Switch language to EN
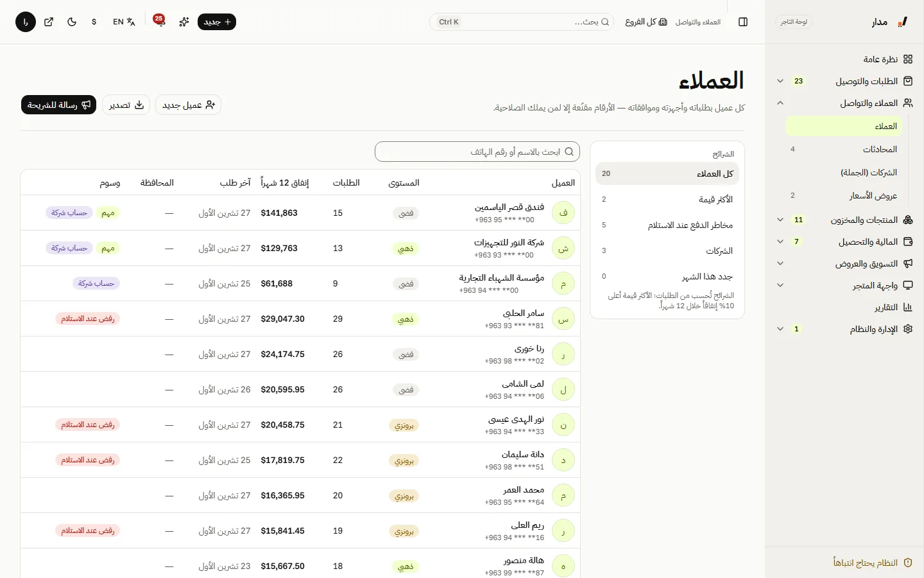The image size is (924, 578). [x=124, y=22]
